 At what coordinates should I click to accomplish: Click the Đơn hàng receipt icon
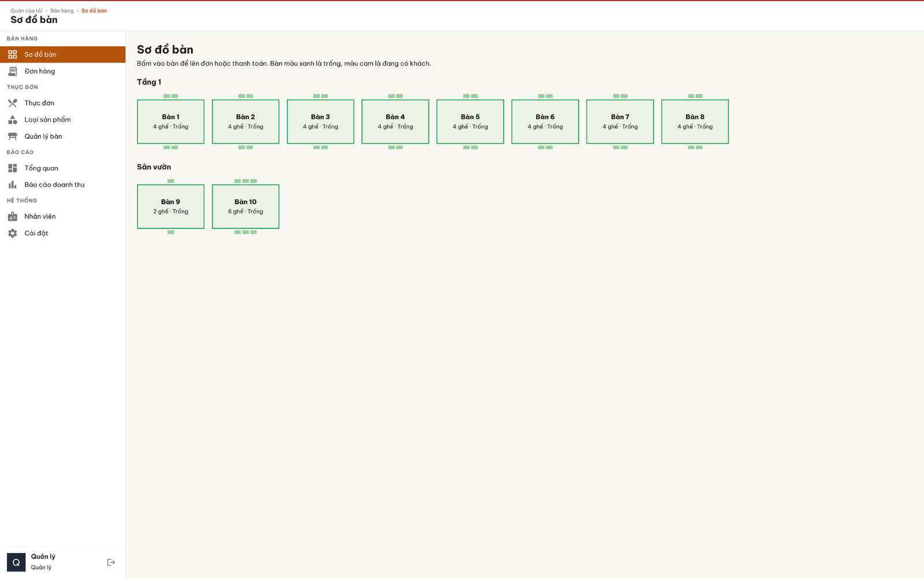[x=12, y=71]
